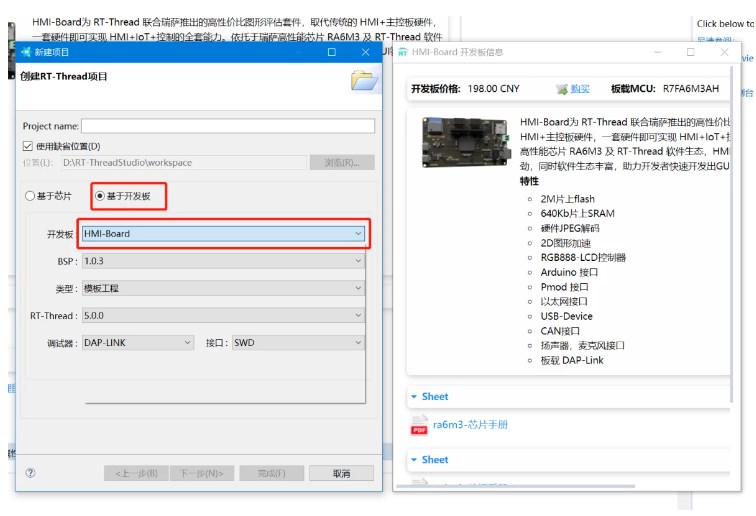Viewport: 756px width, 516px height.
Task: Collapse the second Sheet section
Action: tap(414, 460)
